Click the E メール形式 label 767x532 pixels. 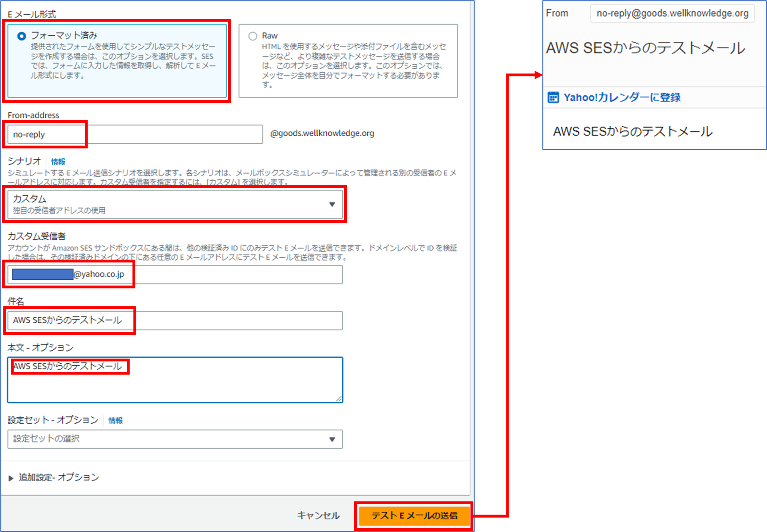point(32,15)
